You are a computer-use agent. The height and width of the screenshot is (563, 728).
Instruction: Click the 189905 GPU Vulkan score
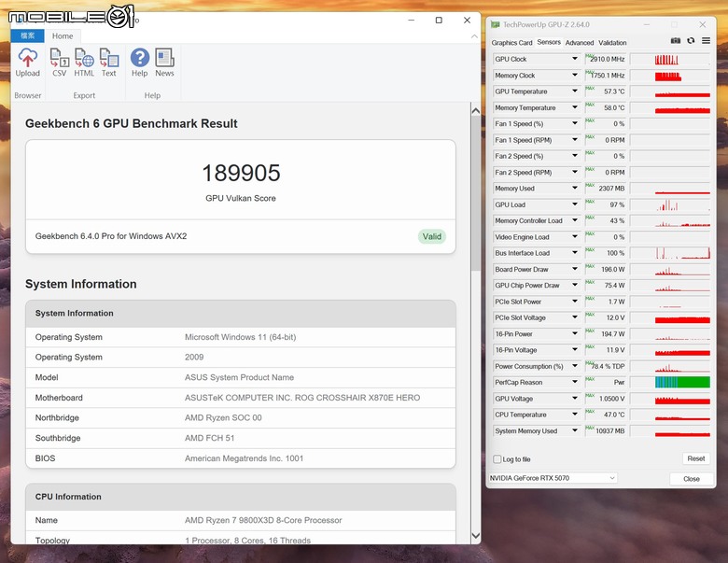click(241, 174)
